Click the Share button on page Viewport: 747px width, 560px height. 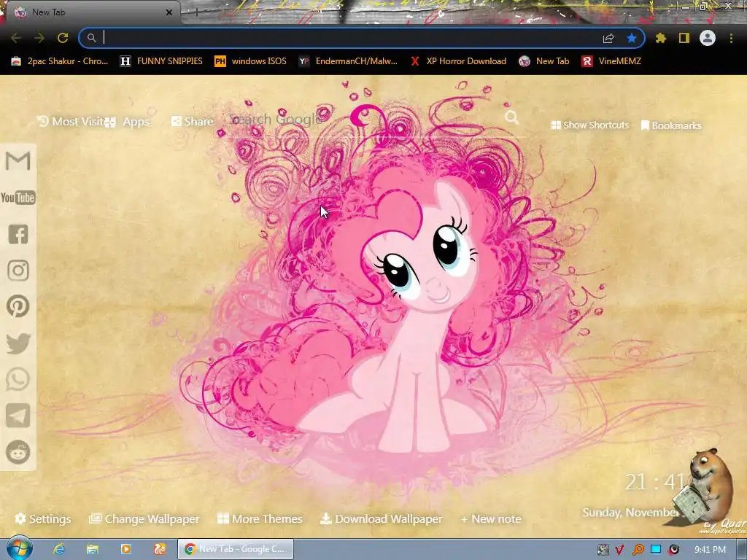193,122
